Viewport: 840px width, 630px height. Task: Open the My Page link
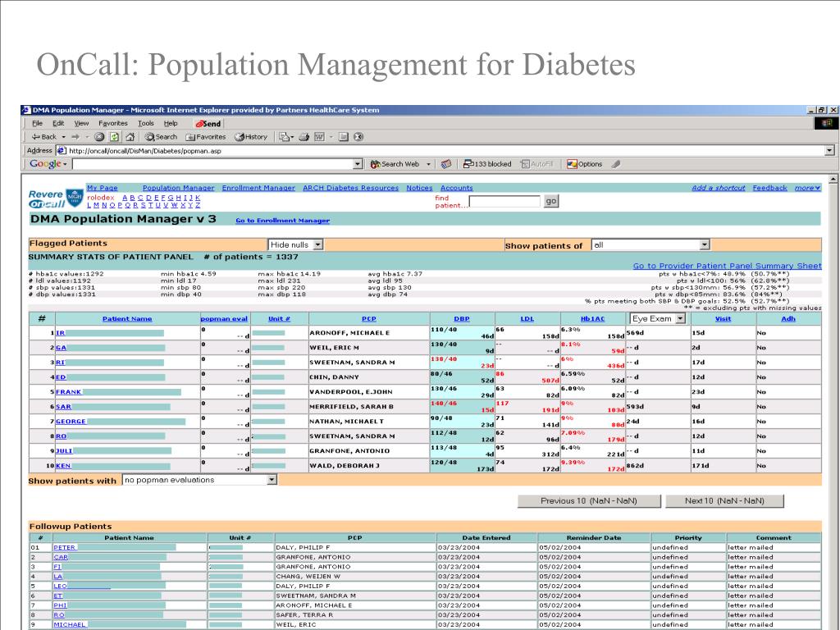[102, 188]
